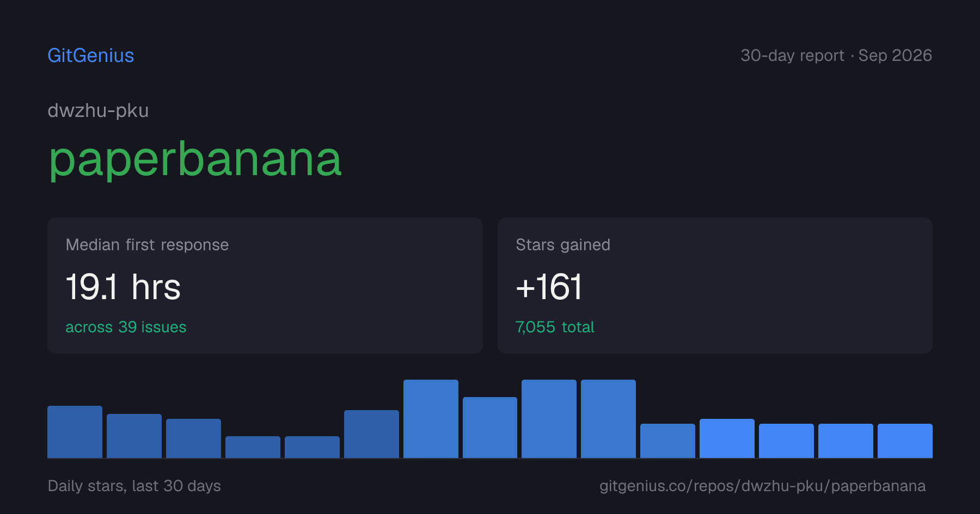Click the 7,055 total text

pos(555,327)
